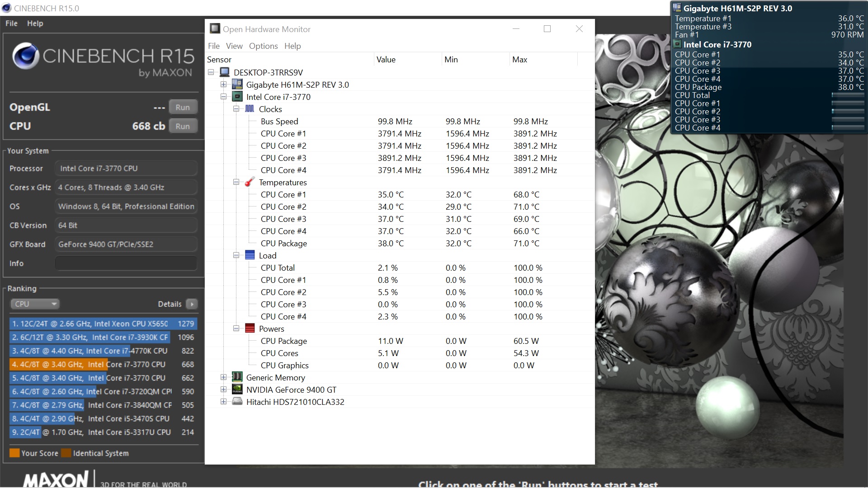Image resolution: width=868 pixels, height=488 pixels.
Task: Click the gadget CPU Core #4 load bar
Action: click(x=848, y=127)
